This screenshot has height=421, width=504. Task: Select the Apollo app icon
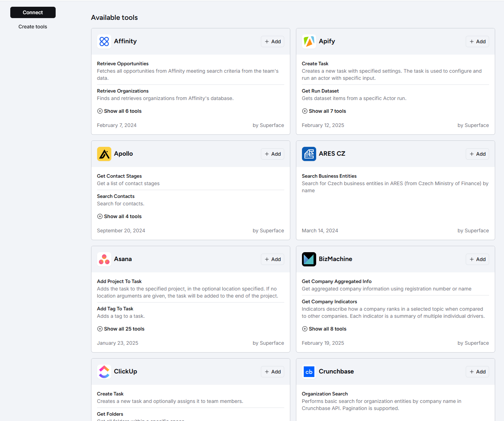[104, 154]
